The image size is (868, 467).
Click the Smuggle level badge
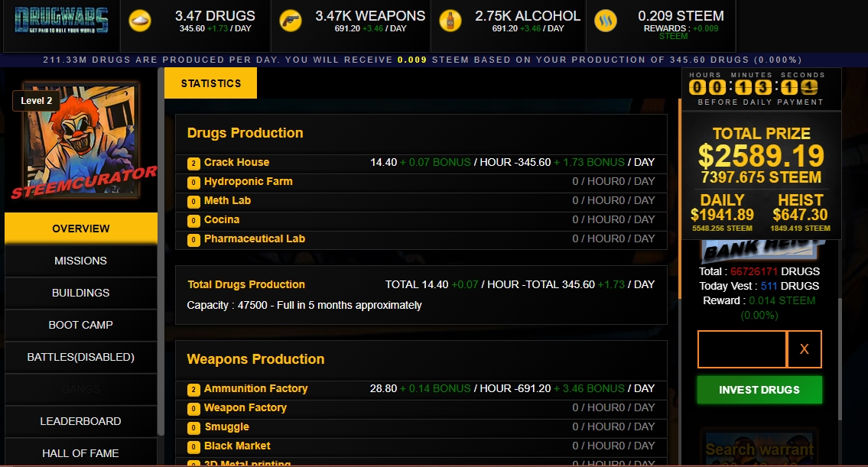pyautogui.click(x=193, y=428)
